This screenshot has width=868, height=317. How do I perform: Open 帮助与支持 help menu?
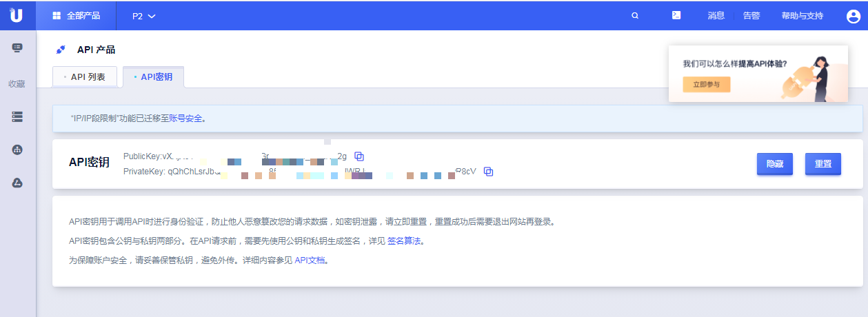[802, 16]
